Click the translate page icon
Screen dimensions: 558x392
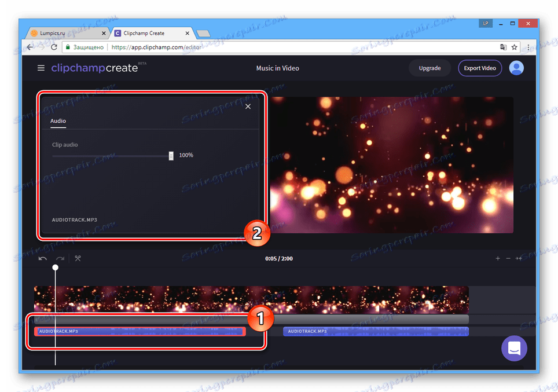[503, 47]
